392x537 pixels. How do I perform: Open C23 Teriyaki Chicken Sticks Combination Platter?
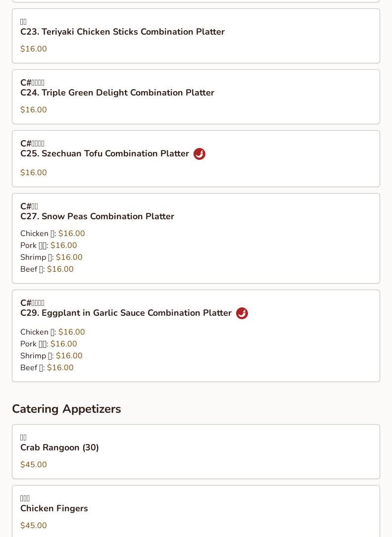[122, 32]
